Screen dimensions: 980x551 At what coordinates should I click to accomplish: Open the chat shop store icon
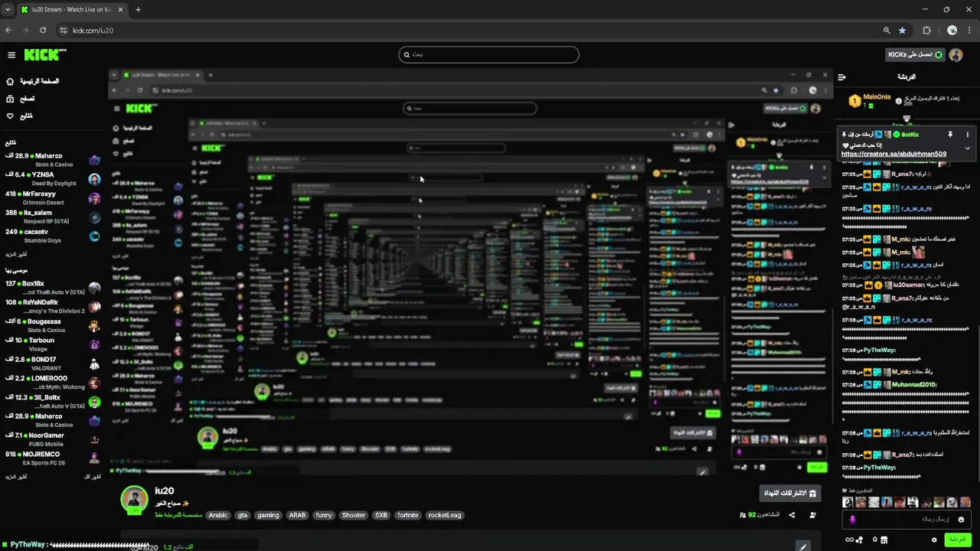(884, 540)
